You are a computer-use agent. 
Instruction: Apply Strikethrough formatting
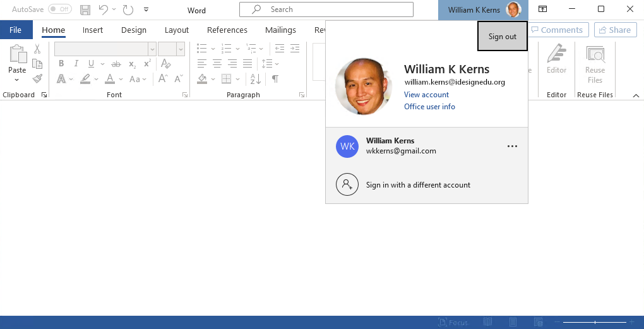116,64
